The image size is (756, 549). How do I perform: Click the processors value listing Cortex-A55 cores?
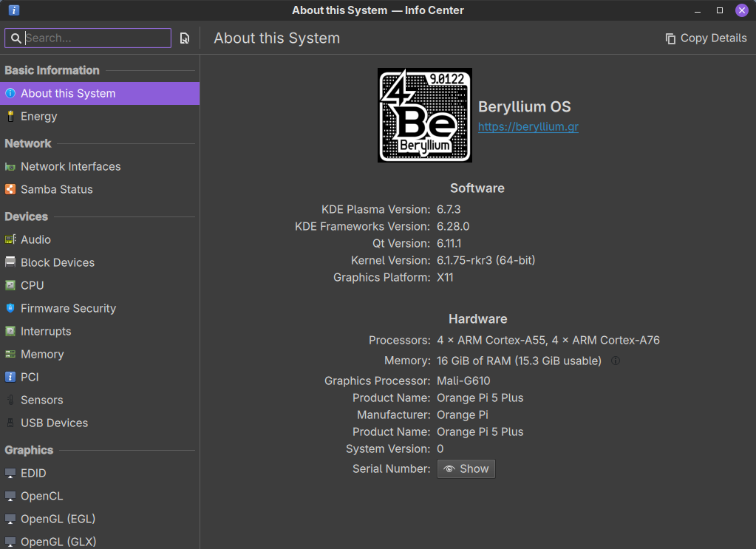tap(548, 341)
